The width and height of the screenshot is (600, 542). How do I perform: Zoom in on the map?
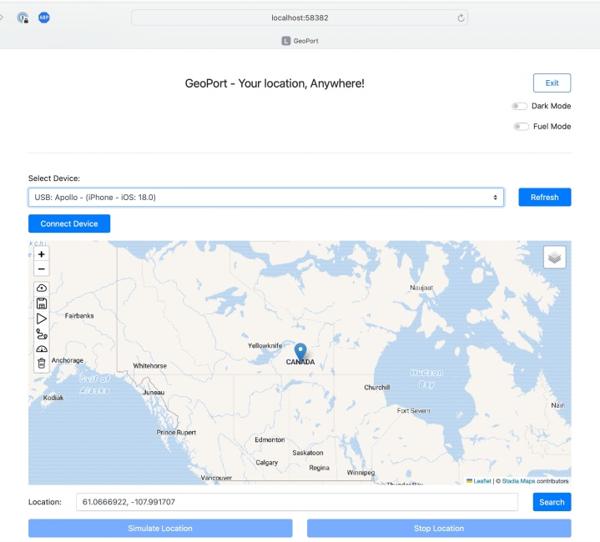41,254
